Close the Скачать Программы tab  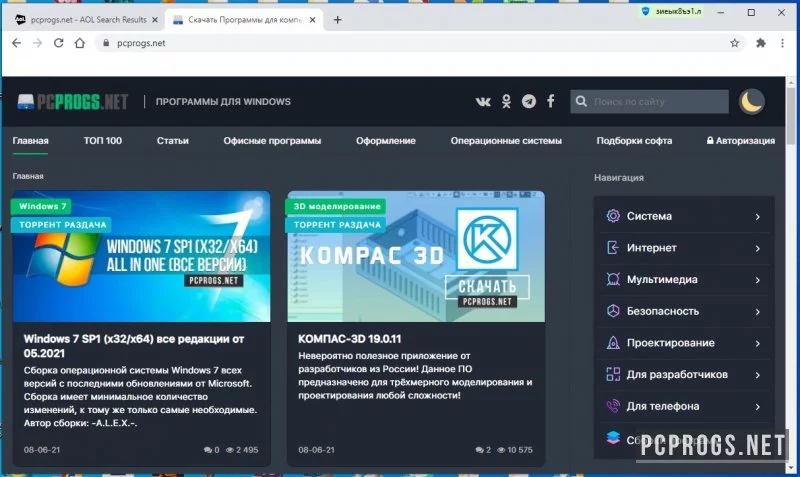313,20
